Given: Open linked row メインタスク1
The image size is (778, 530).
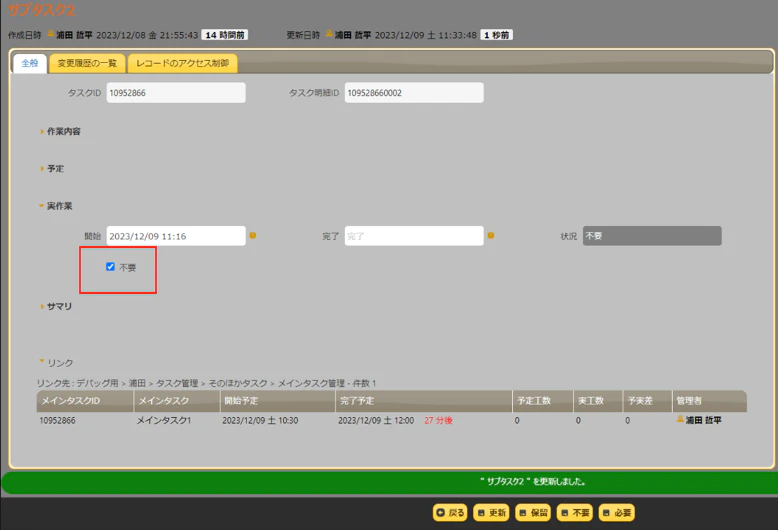Looking at the screenshot, I should (164, 420).
